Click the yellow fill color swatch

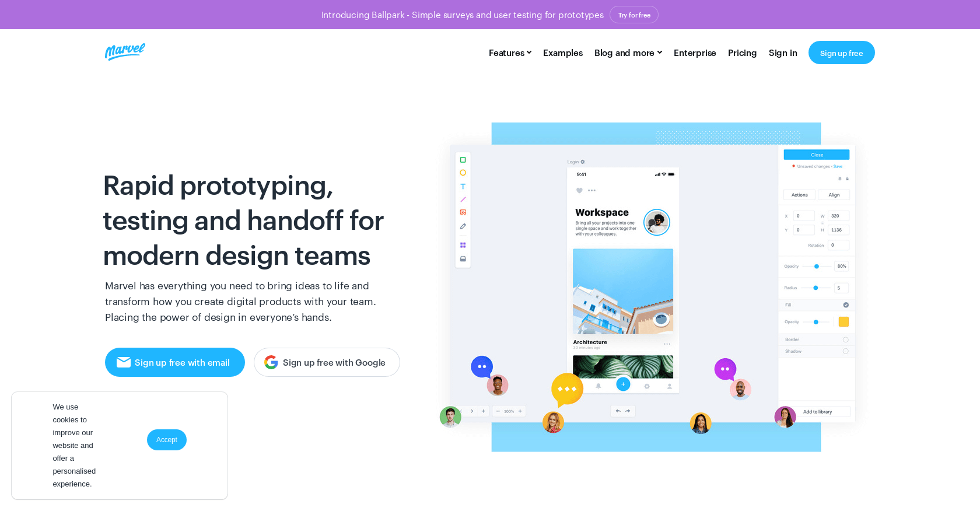pos(843,322)
